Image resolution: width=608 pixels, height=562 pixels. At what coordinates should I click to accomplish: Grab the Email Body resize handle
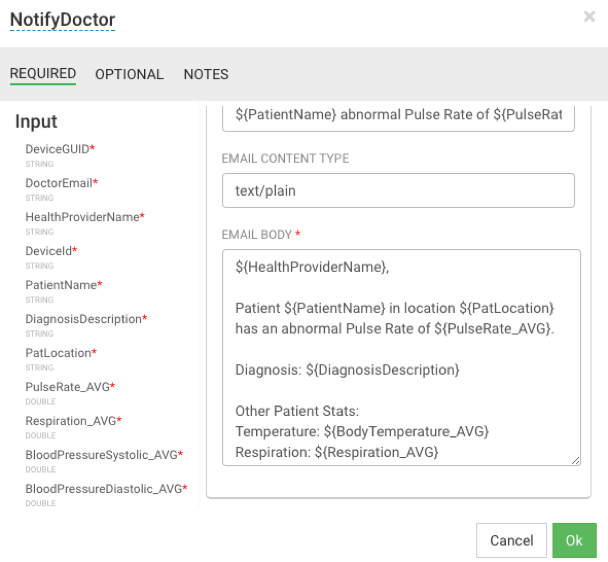point(575,460)
